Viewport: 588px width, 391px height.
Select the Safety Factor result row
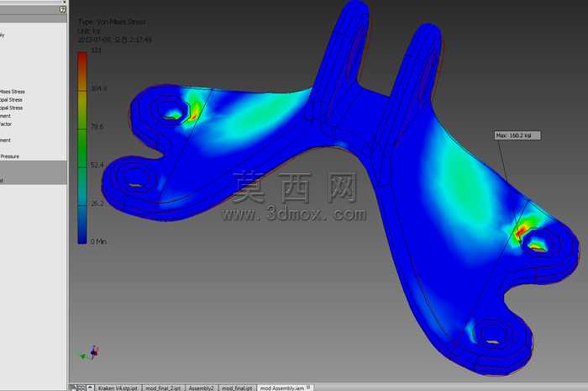(6, 124)
